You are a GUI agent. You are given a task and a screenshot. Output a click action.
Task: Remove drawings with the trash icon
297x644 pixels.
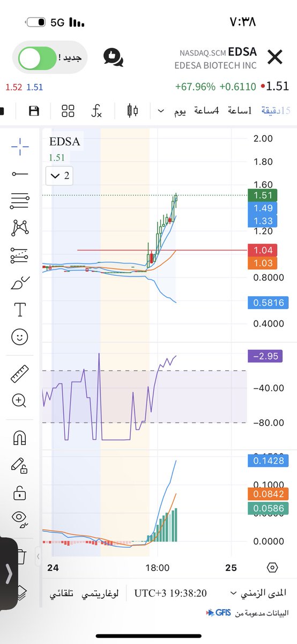[x=21, y=555]
